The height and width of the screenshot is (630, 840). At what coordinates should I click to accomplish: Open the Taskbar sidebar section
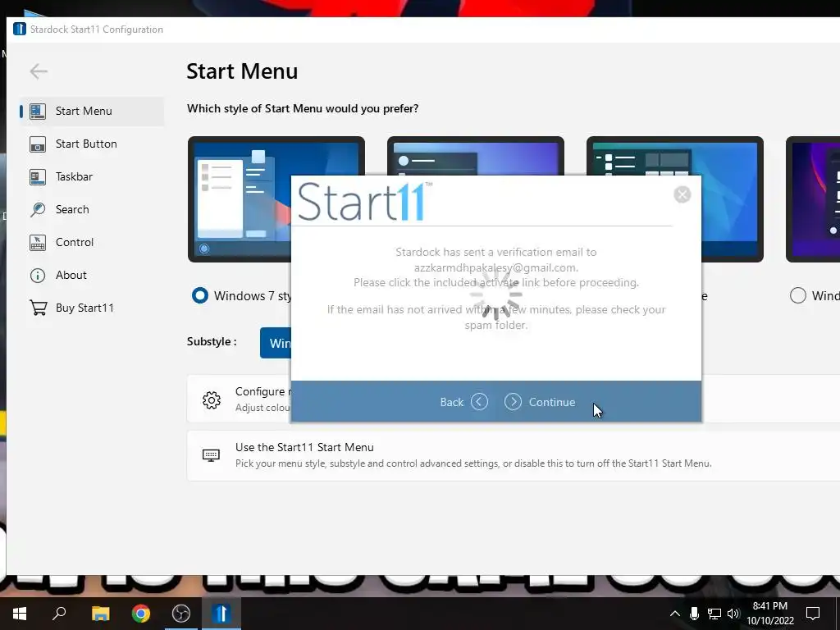point(92,177)
